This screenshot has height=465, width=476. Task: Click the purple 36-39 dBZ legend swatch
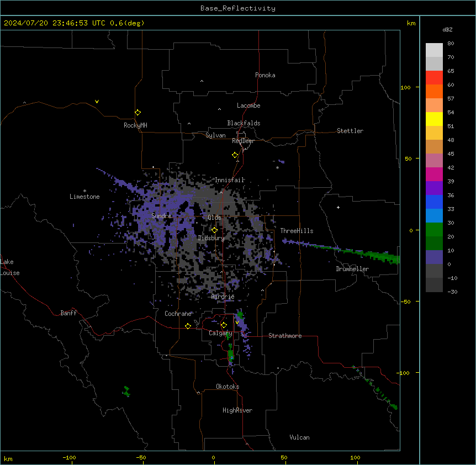coord(434,188)
